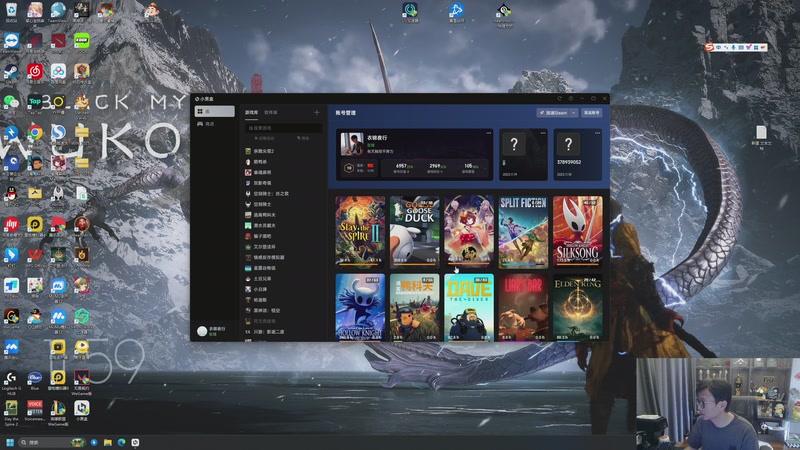
Task: Click the level 10 hexagon badge
Action: coord(348,168)
